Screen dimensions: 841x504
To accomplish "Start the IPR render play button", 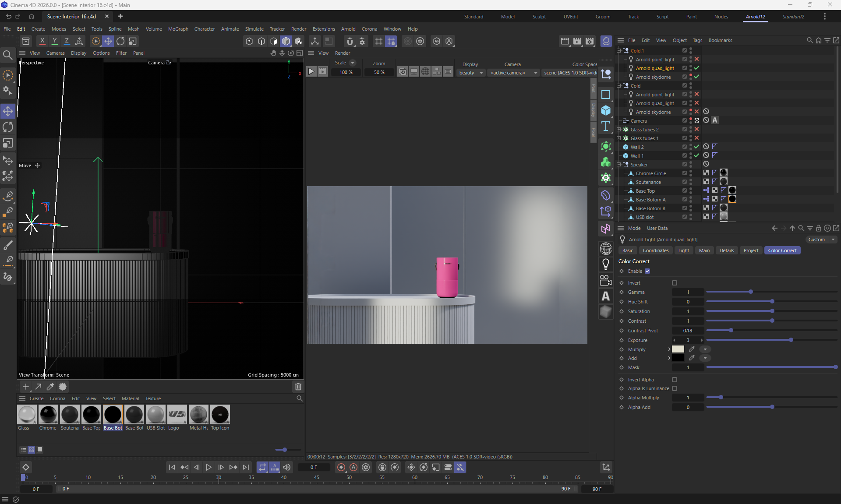I will click(x=311, y=72).
